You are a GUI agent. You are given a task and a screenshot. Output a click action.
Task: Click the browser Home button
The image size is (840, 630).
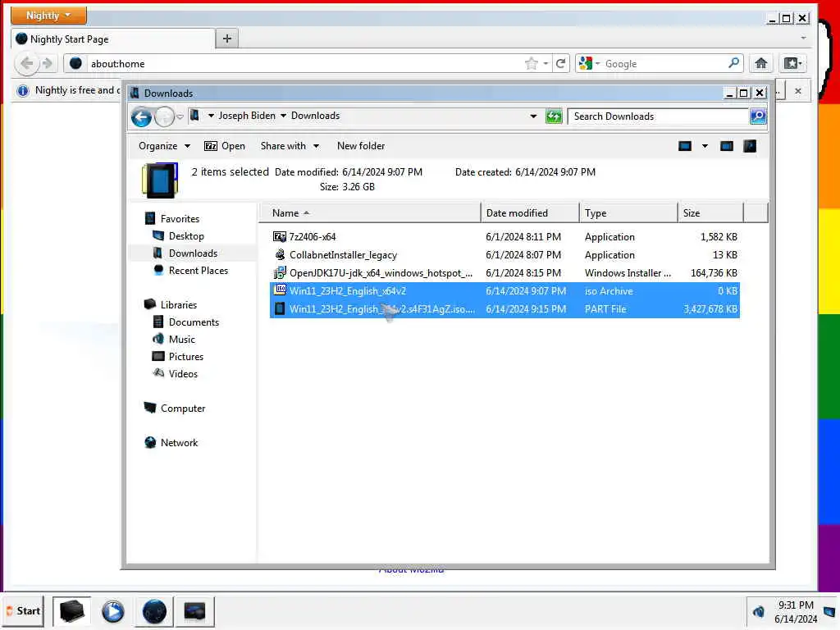tap(760, 64)
